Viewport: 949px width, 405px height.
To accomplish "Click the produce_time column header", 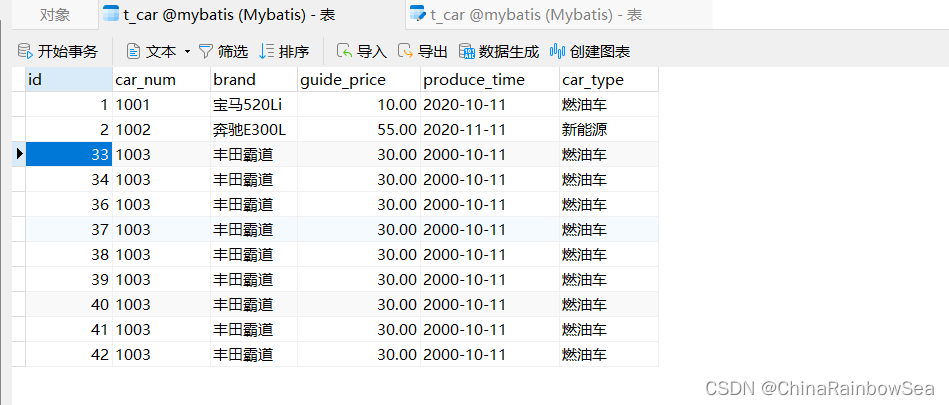I will tap(490, 79).
